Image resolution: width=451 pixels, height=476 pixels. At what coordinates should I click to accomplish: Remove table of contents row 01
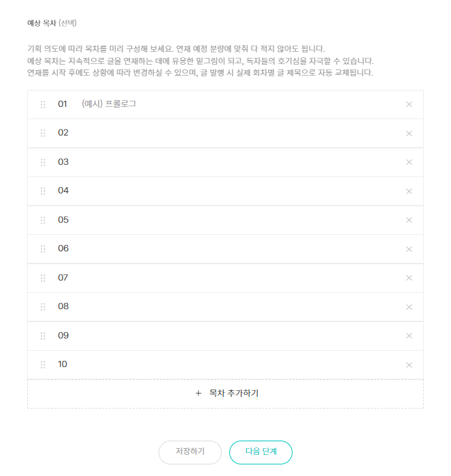tap(409, 104)
